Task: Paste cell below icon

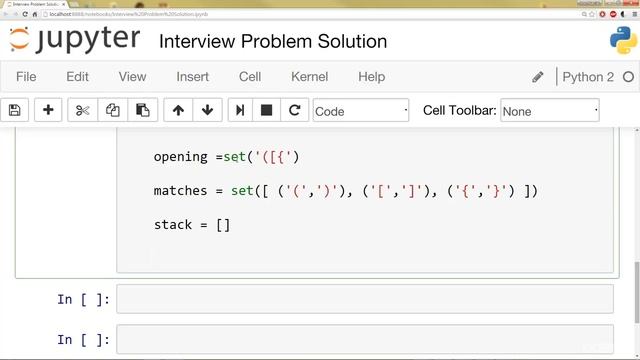Action: [x=142, y=110]
